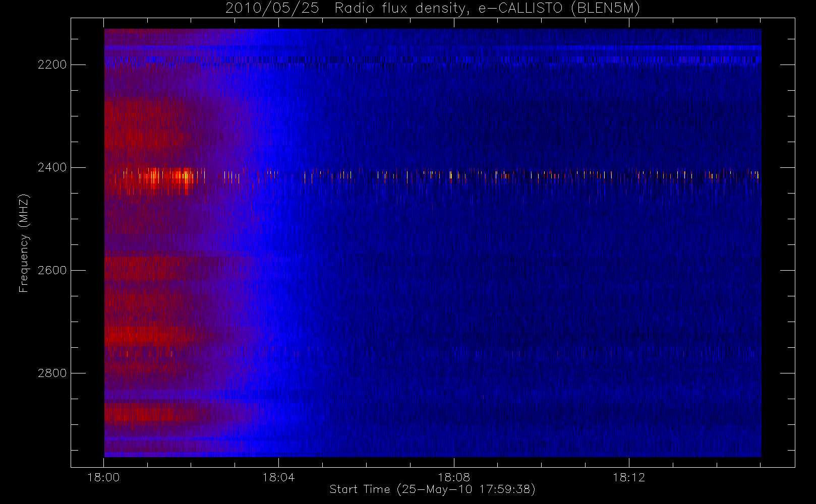The height and width of the screenshot is (504, 816).
Task: Select the 'e-CALLISTO (BLEN5M)' station label
Action: [x=559, y=9]
